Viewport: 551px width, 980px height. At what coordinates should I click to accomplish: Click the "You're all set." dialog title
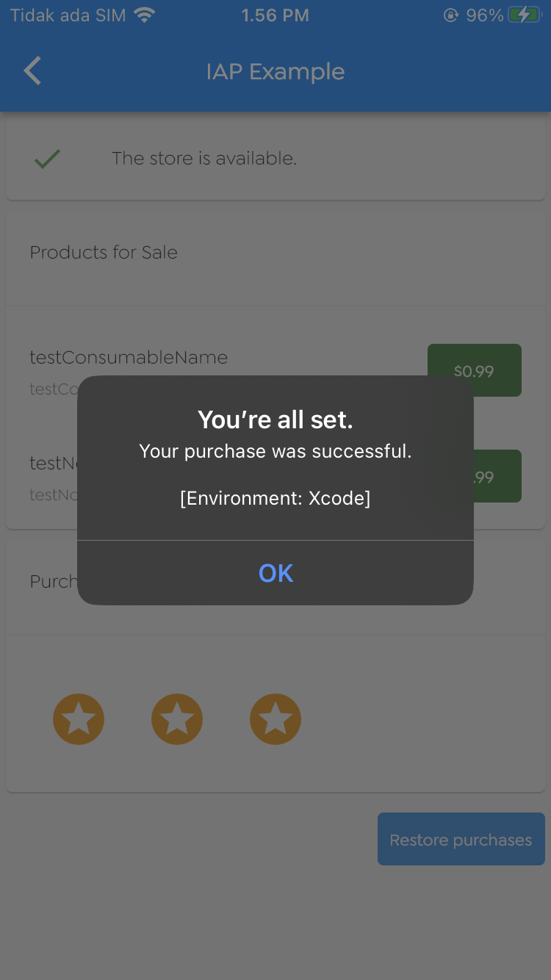[275, 419]
